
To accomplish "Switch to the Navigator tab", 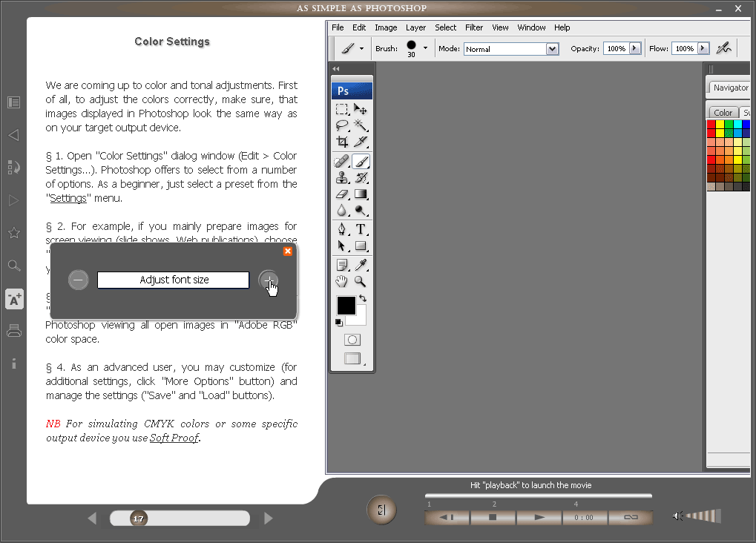I will 730,88.
